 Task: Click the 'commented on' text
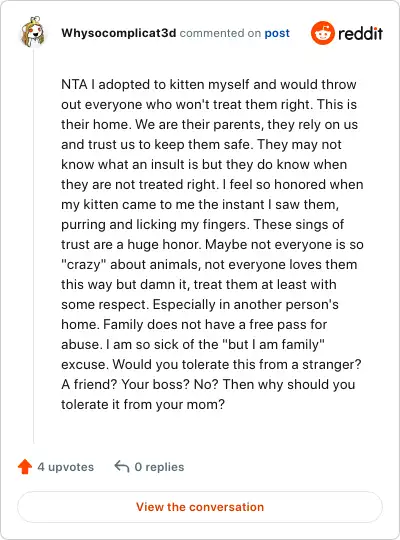(x=220, y=33)
